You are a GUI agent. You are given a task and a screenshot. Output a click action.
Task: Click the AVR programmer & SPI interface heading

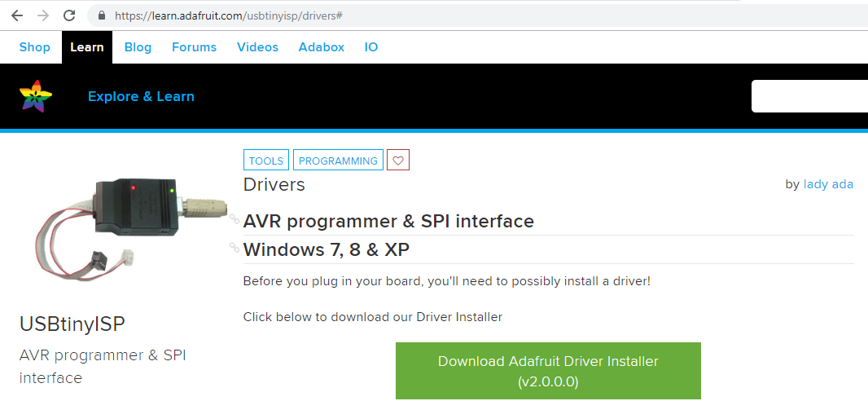point(388,221)
